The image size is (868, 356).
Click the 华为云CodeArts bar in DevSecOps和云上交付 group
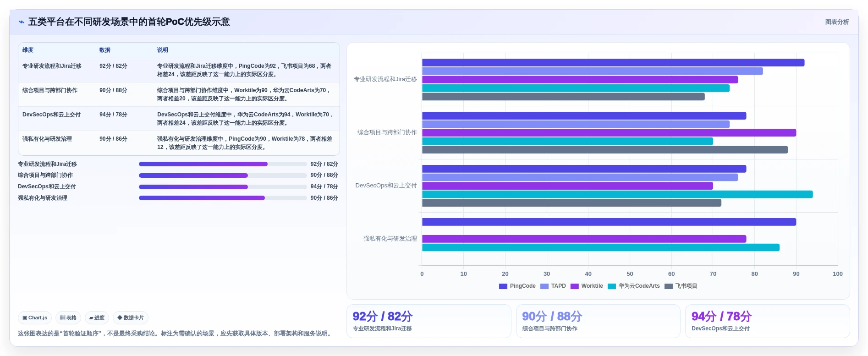pos(617,194)
